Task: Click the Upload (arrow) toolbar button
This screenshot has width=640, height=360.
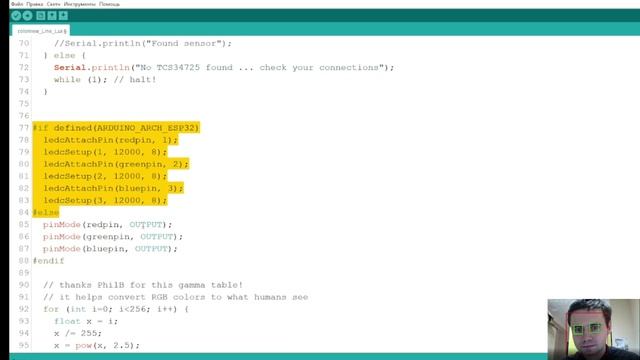Action: pyautogui.click(x=27, y=16)
